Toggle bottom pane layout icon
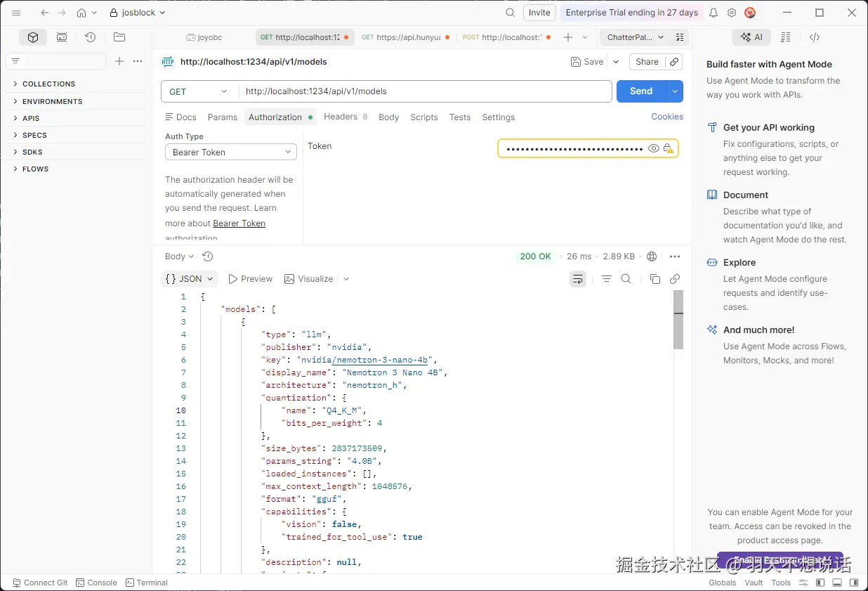The width and height of the screenshot is (868, 591). (x=837, y=583)
